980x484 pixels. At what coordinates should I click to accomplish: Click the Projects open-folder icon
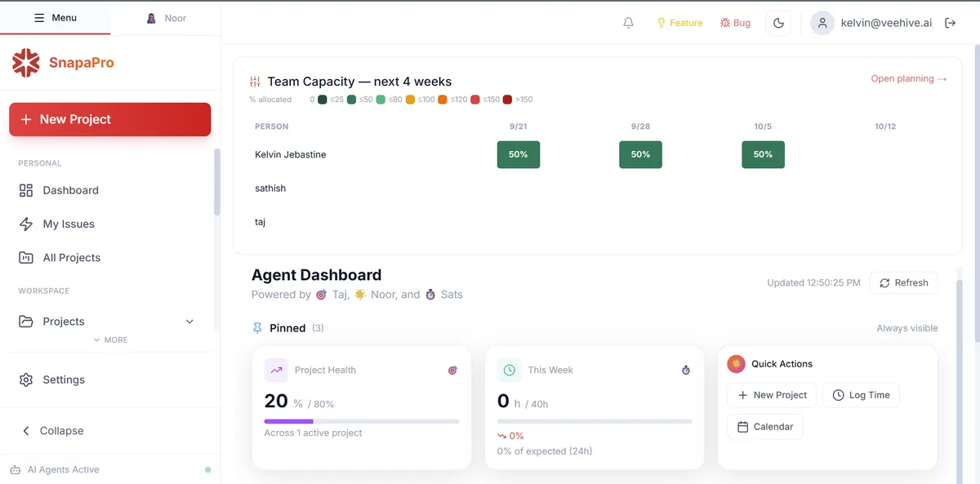click(26, 322)
